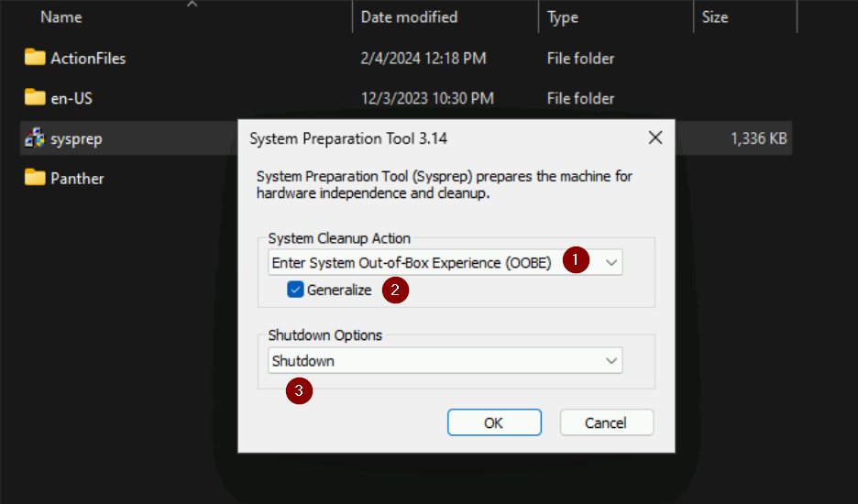858x504 pixels.
Task: Click the 1,336 KB size value
Action: pyautogui.click(x=758, y=138)
